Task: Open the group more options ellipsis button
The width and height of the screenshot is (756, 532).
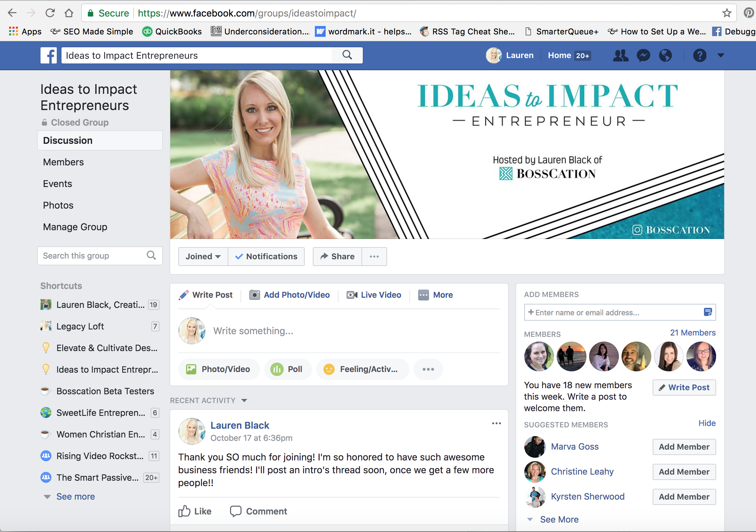Action: pos(374,257)
